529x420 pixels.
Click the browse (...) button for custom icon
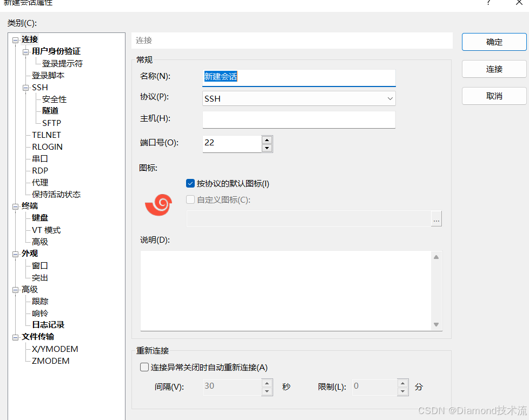tap(436, 219)
